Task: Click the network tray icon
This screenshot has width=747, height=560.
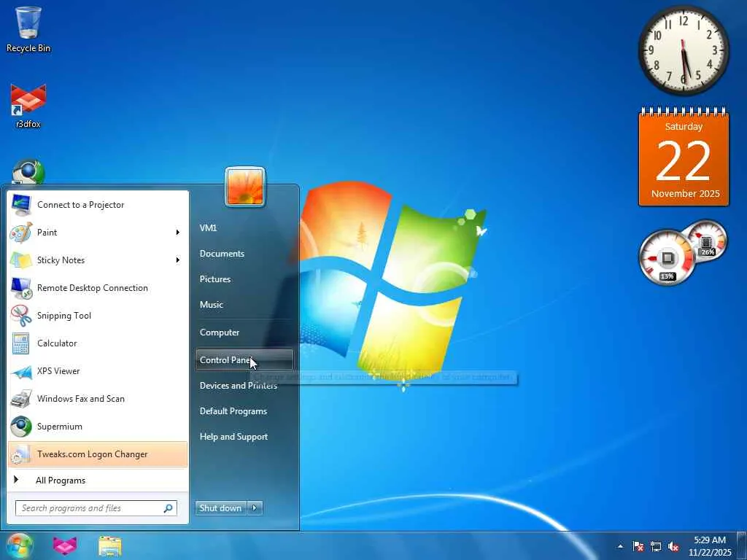Action: pos(656,546)
